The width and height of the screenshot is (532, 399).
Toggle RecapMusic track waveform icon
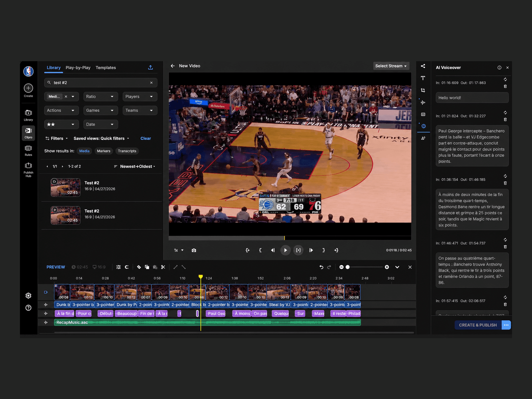(46, 322)
